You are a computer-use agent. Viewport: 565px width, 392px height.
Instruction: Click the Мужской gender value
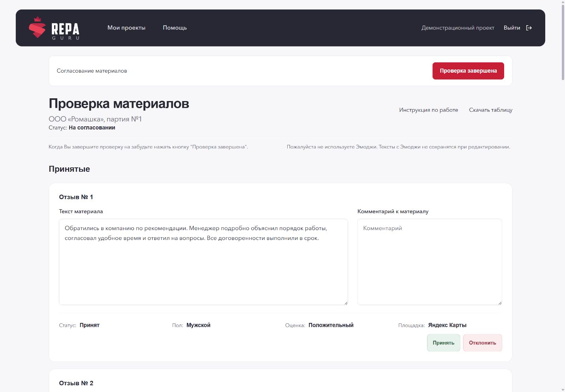(x=198, y=325)
